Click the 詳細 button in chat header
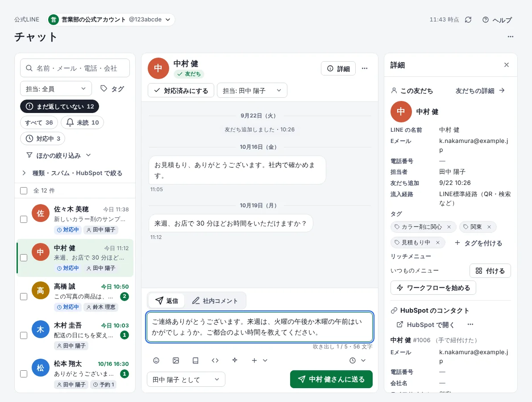The width and height of the screenshot is (532, 402). coord(338,69)
